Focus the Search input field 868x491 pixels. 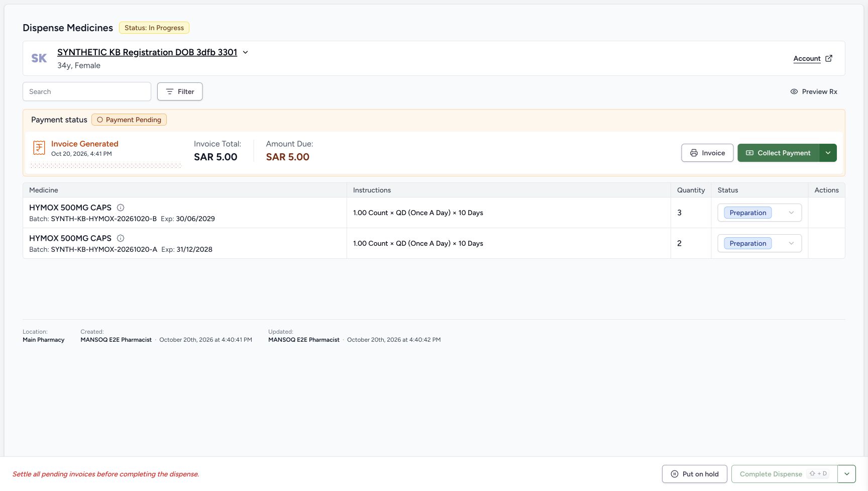87,91
